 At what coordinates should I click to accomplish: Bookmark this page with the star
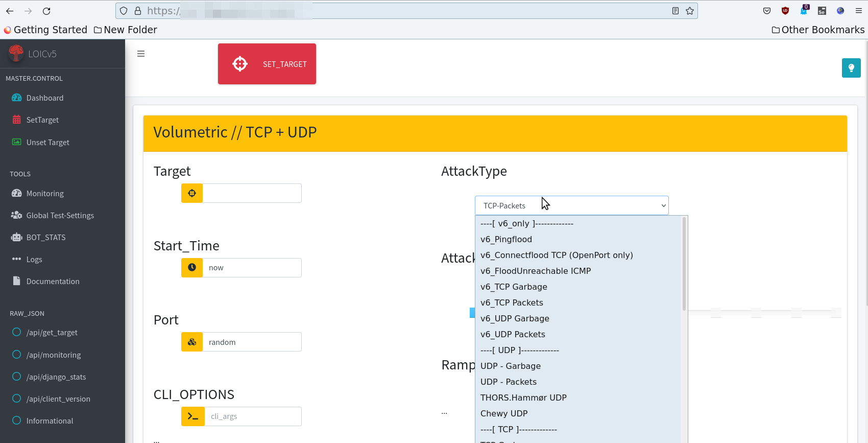point(690,11)
